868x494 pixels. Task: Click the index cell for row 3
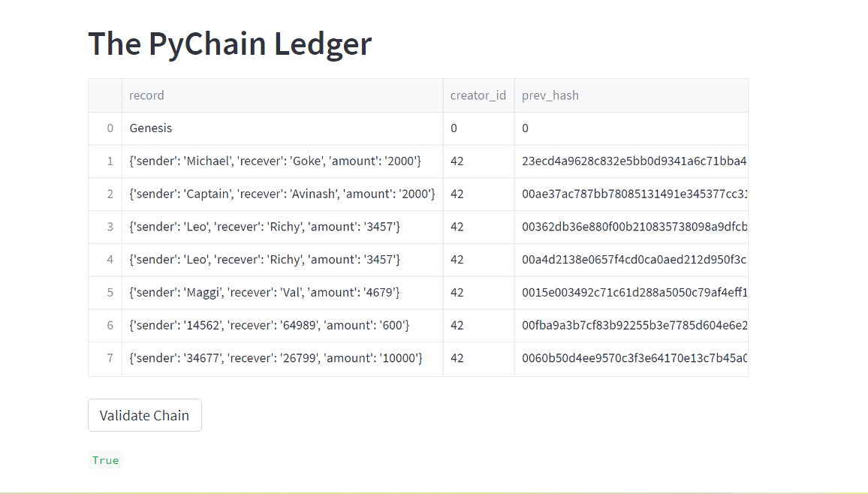point(110,226)
